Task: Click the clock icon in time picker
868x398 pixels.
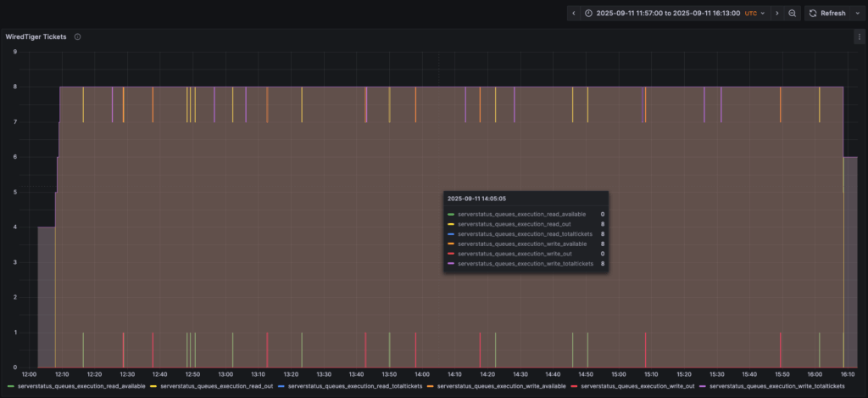Action: (589, 14)
